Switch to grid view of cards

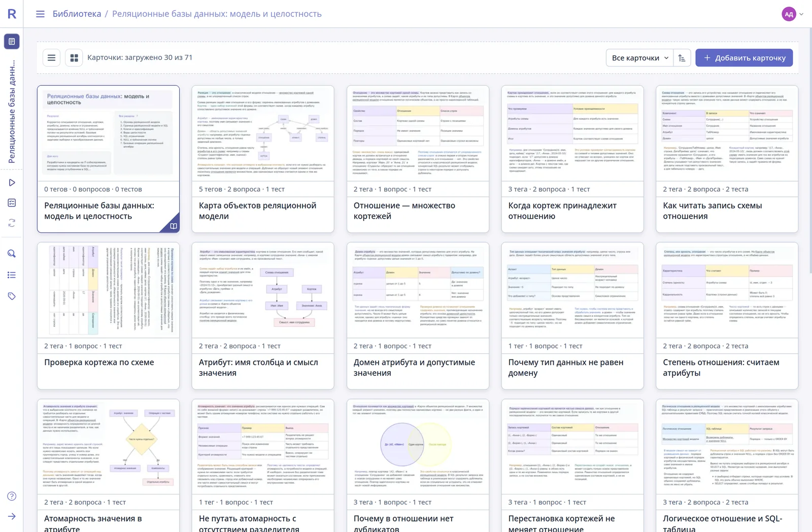(x=74, y=58)
